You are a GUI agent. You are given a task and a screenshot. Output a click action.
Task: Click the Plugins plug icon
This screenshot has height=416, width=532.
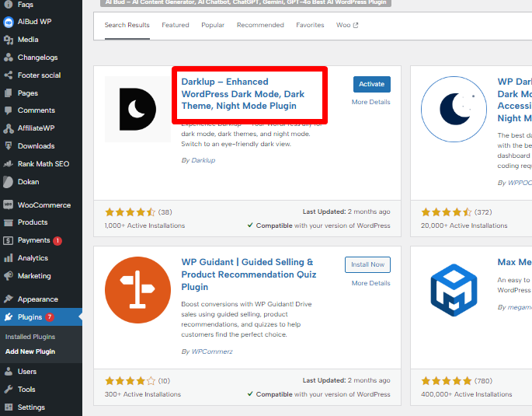coord(8,317)
